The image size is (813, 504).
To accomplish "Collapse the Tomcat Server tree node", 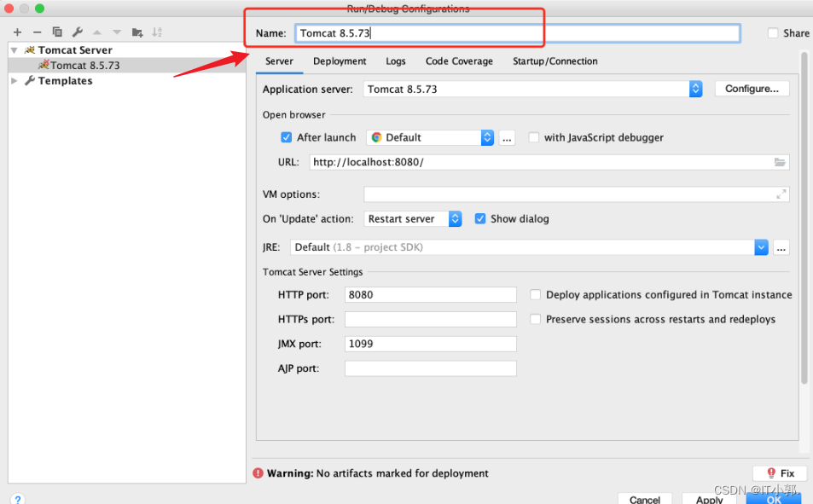I will pyautogui.click(x=15, y=50).
